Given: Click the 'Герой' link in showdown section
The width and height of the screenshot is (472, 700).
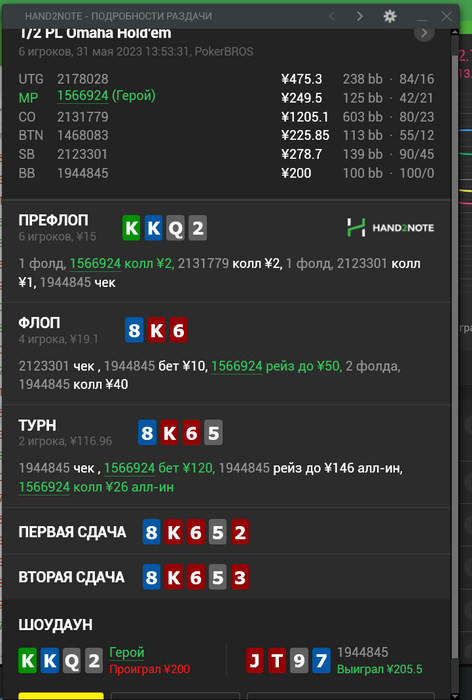Looking at the screenshot, I should (127, 653).
